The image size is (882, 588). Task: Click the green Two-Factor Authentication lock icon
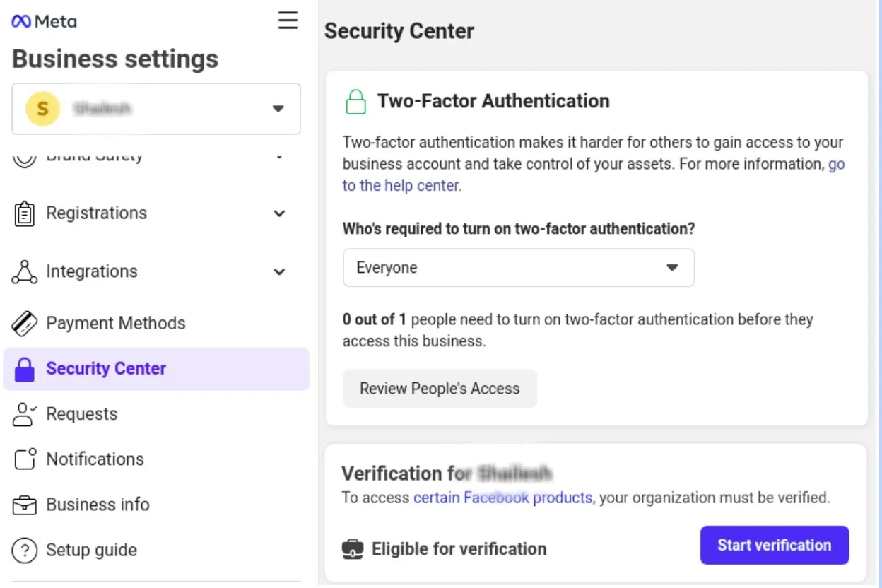click(x=355, y=102)
